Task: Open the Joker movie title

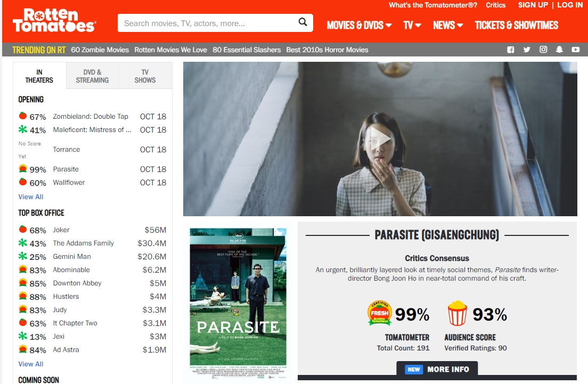Action: pos(61,230)
